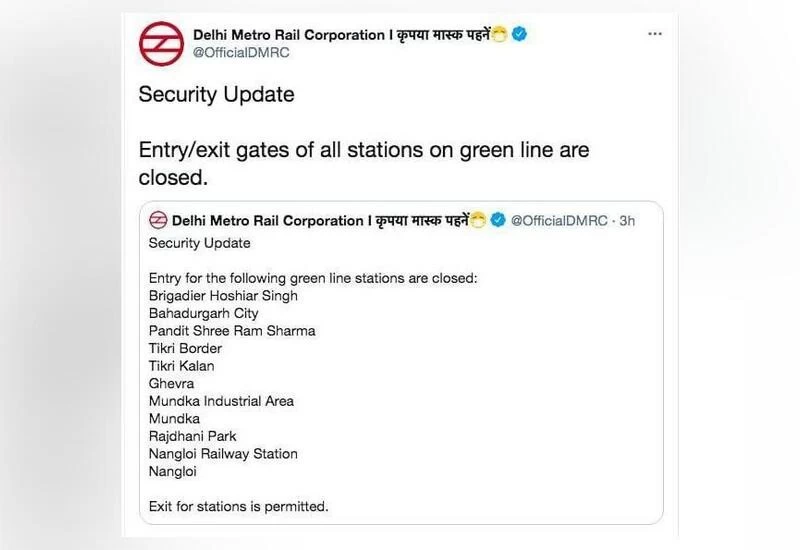Select the 'Nangloi Railway Station' line

coord(223,453)
